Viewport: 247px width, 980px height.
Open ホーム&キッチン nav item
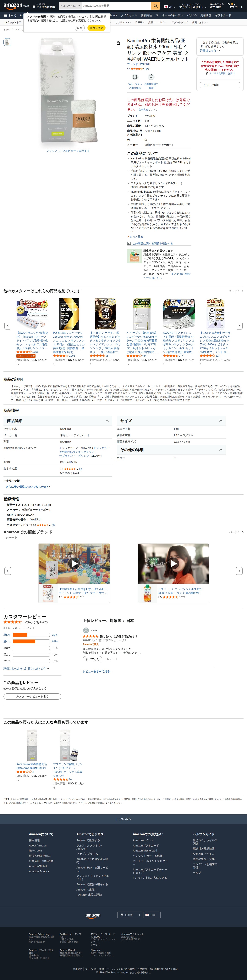pyautogui.click(x=173, y=16)
